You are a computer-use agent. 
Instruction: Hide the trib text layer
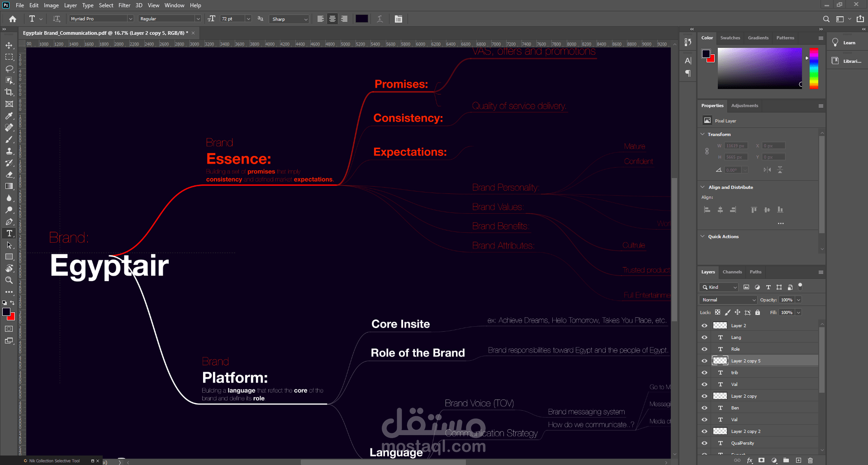[704, 372]
